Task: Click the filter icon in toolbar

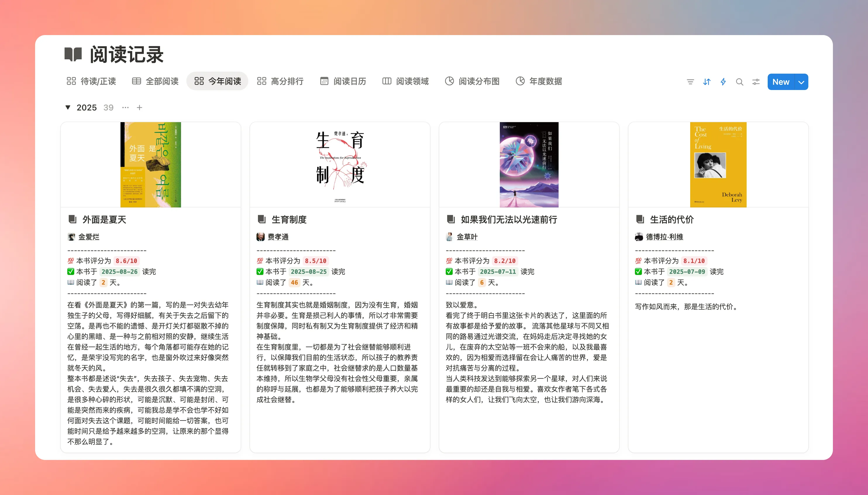Action: pyautogui.click(x=690, y=82)
